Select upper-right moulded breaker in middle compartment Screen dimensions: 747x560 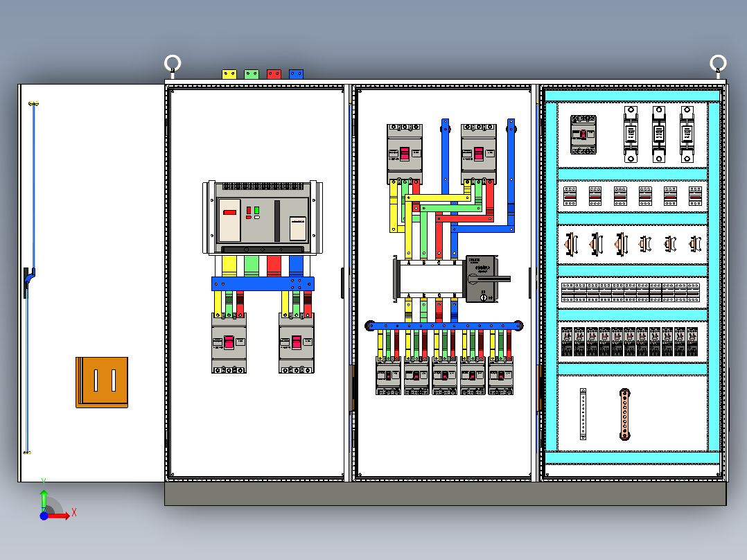pos(479,155)
